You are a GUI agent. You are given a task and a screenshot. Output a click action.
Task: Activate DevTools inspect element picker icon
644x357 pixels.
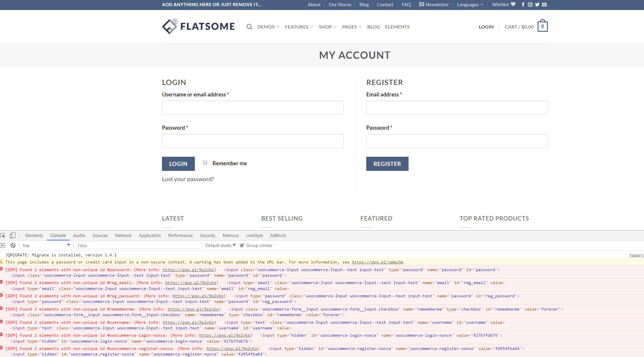pos(3,236)
